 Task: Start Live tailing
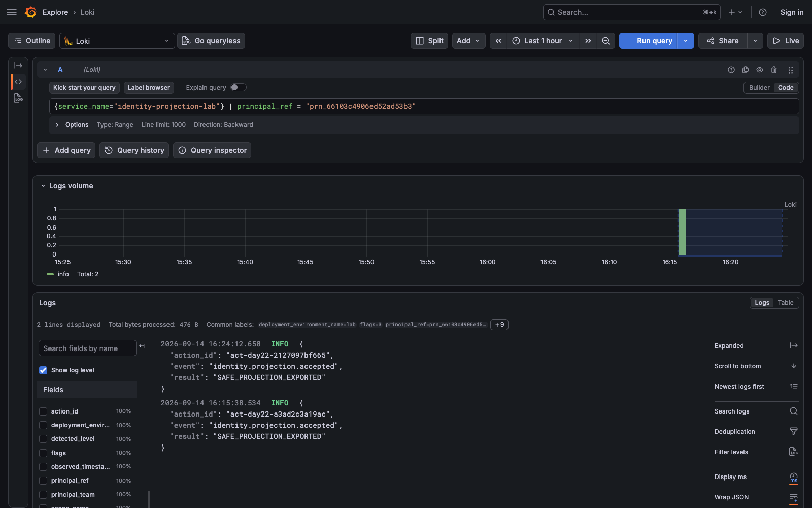786,41
